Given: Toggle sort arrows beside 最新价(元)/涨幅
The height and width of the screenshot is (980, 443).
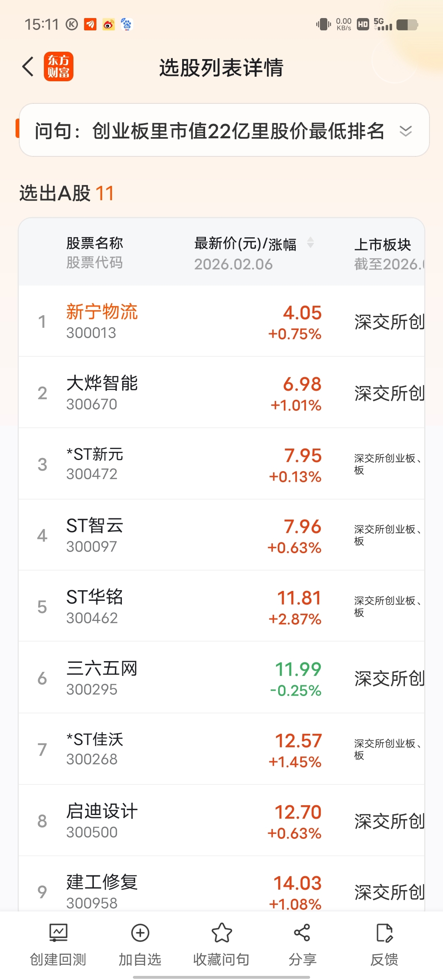Looking at the screenshot, I should 311,243.
